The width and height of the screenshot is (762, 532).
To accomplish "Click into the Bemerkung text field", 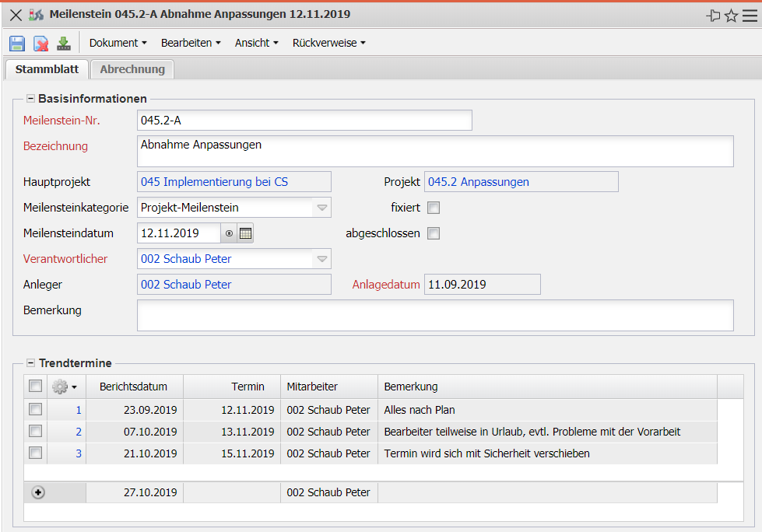I will coord(435,315).
